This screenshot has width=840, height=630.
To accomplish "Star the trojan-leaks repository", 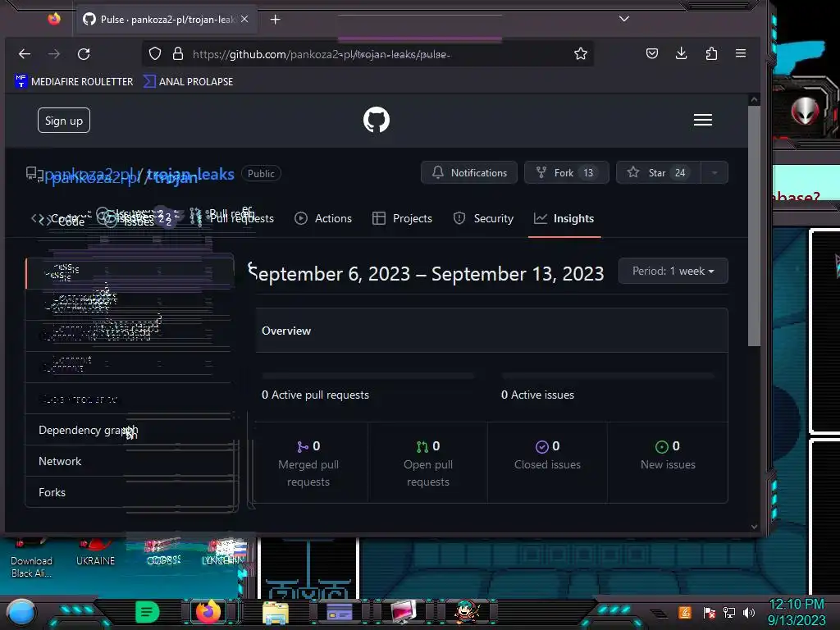I will [659, 172].
